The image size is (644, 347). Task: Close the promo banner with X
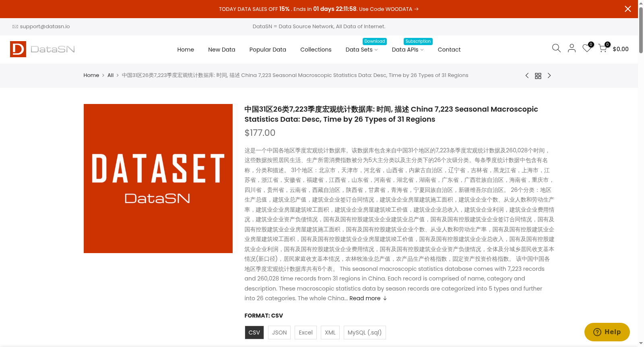tap(627, 9)
